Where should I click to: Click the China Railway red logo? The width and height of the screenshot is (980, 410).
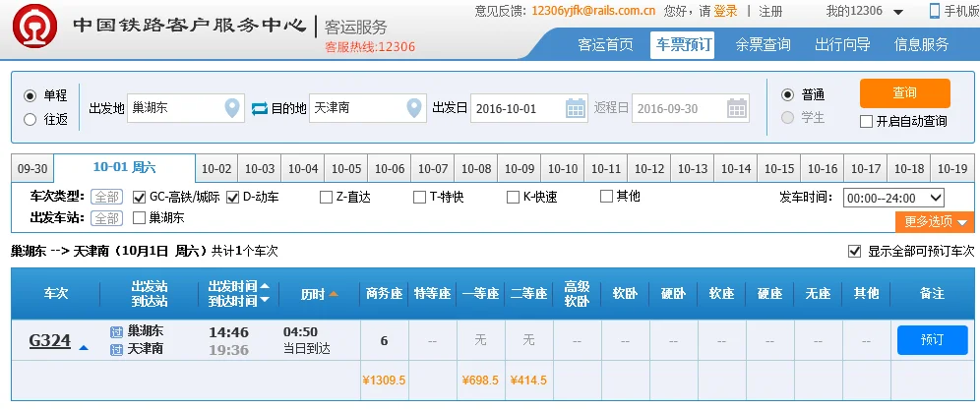(35, 27)
